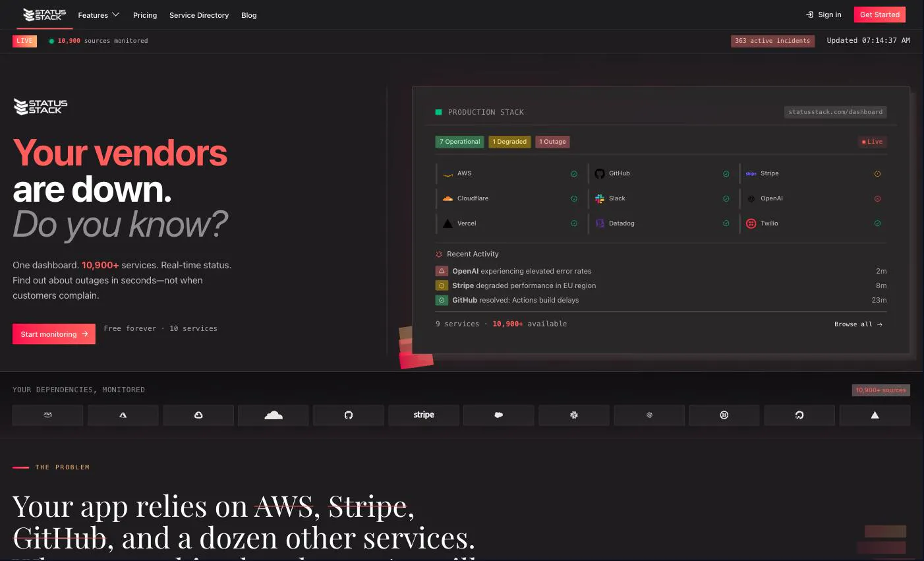Viewport: 924px width, 561px height.
Task: Click the GitHub octocat logo in the dashboard card
Action: tap(600, 174)
